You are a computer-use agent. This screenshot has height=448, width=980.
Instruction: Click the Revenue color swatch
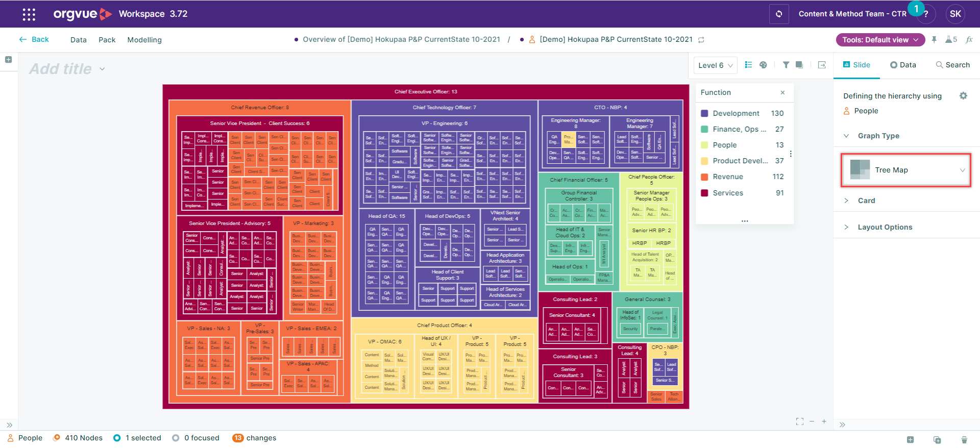(704, 177)
